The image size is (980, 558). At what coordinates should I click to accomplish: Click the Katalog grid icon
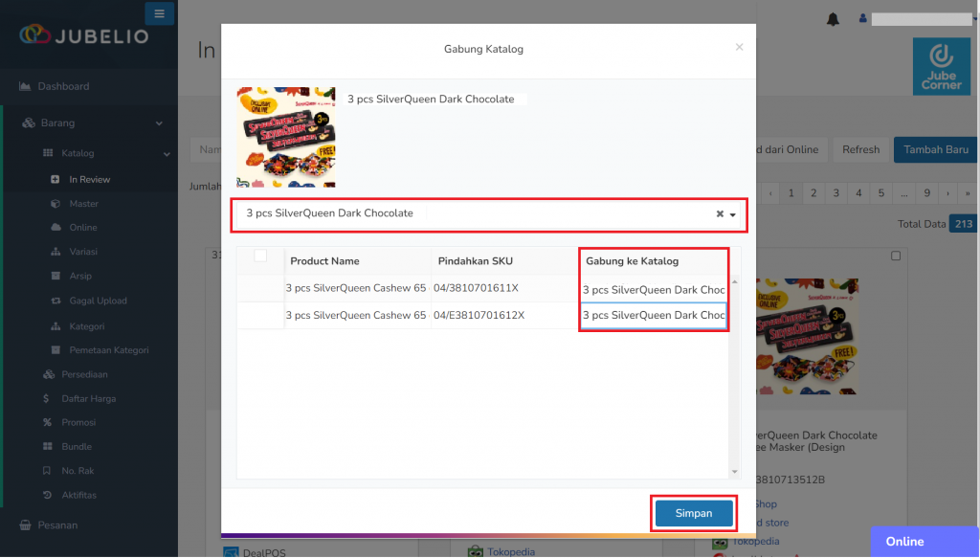point(48,153)
